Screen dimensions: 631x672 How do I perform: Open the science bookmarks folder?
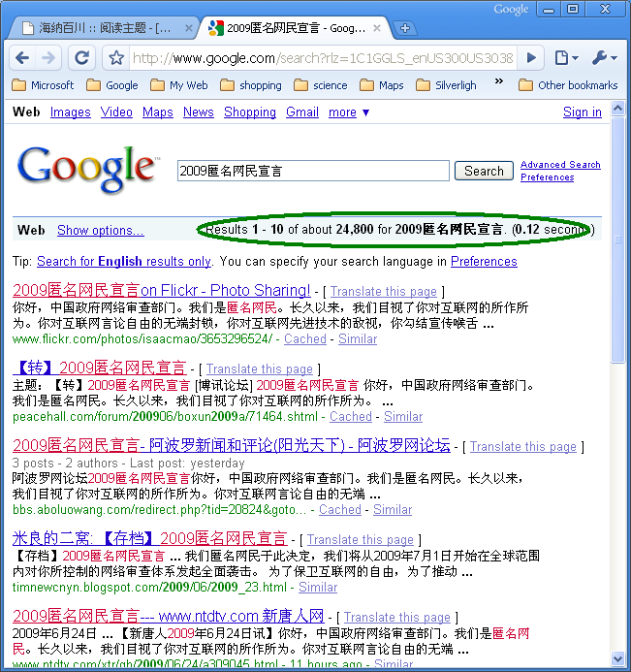coord(321,85)
